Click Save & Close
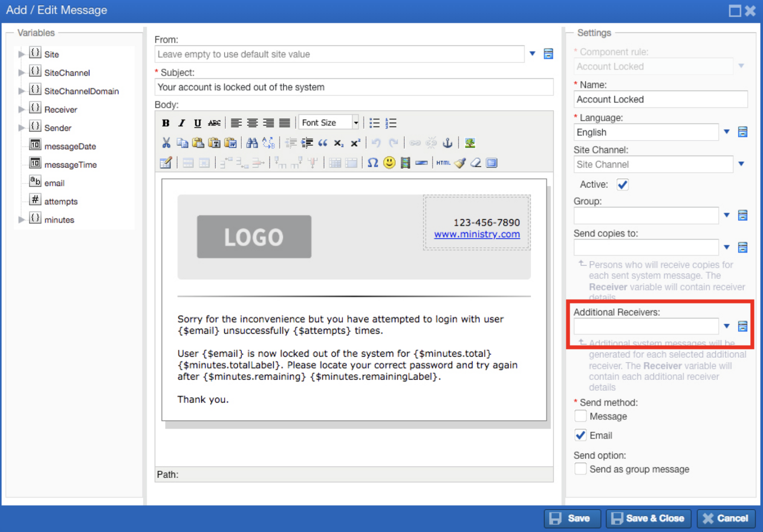This screenshot has width=763, height=532. pos(649,518)
